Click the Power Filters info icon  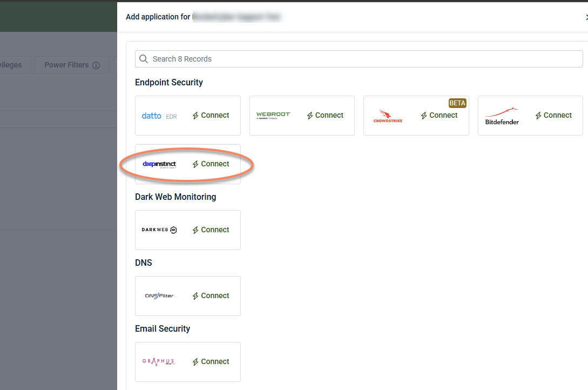point(96,65)
